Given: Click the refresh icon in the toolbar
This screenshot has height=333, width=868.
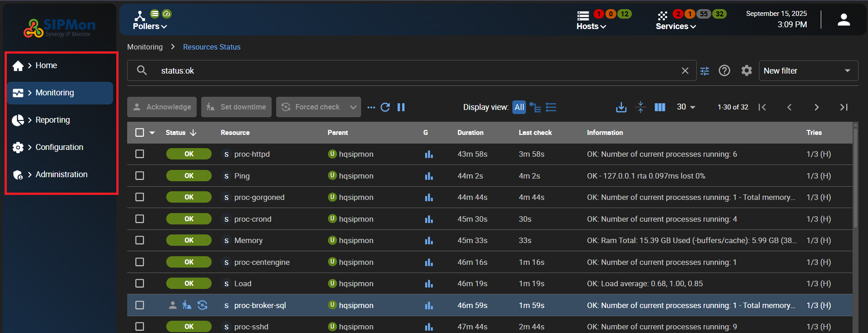Looking at the screenshot, I should [385, 107].
